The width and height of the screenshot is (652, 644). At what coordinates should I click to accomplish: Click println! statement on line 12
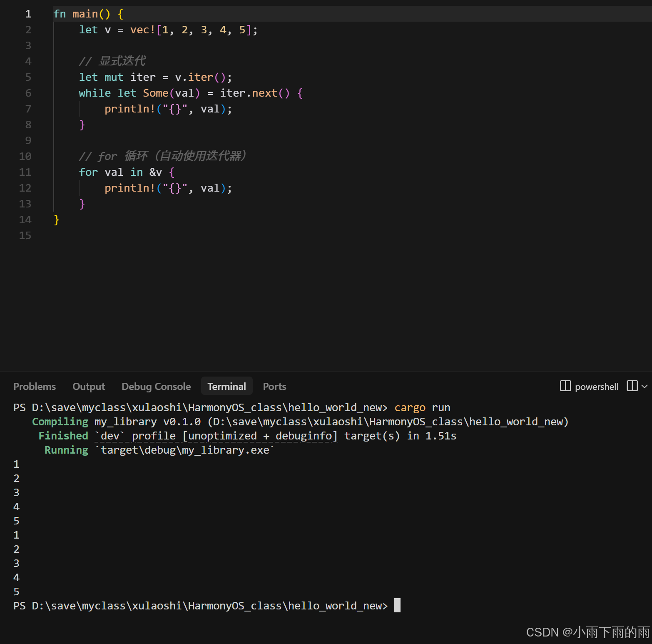click(168, 188)
